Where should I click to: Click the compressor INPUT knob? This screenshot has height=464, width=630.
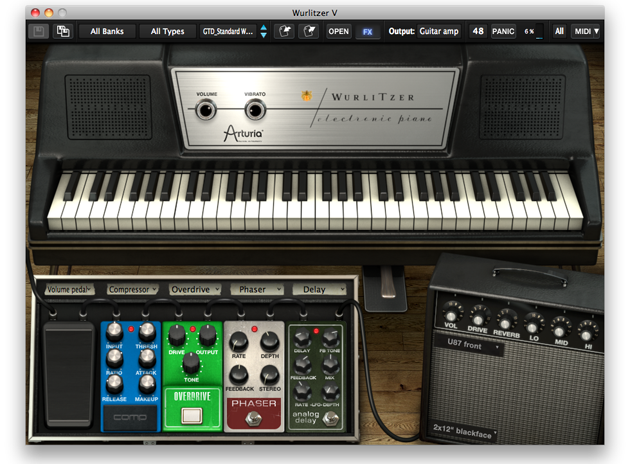point(114,331)
